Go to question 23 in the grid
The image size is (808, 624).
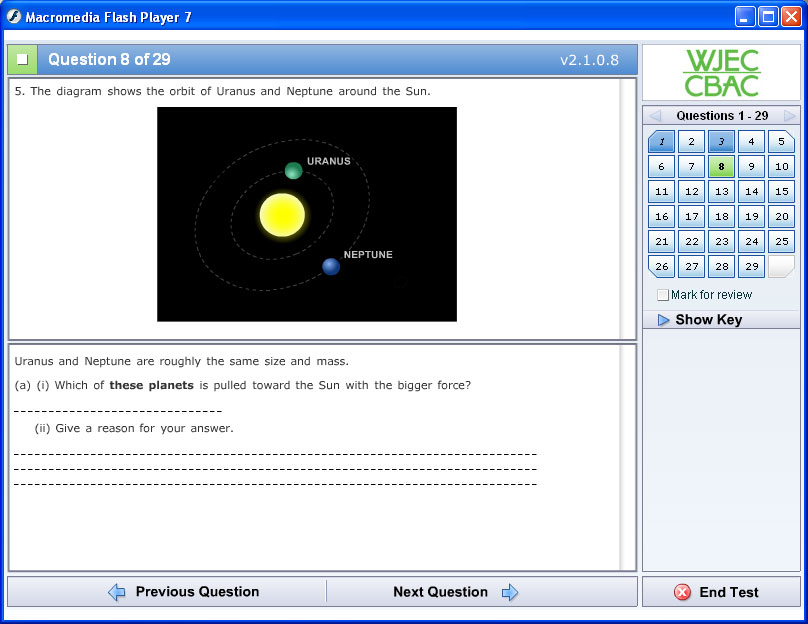pyautogui.click(x=721, y=241)
